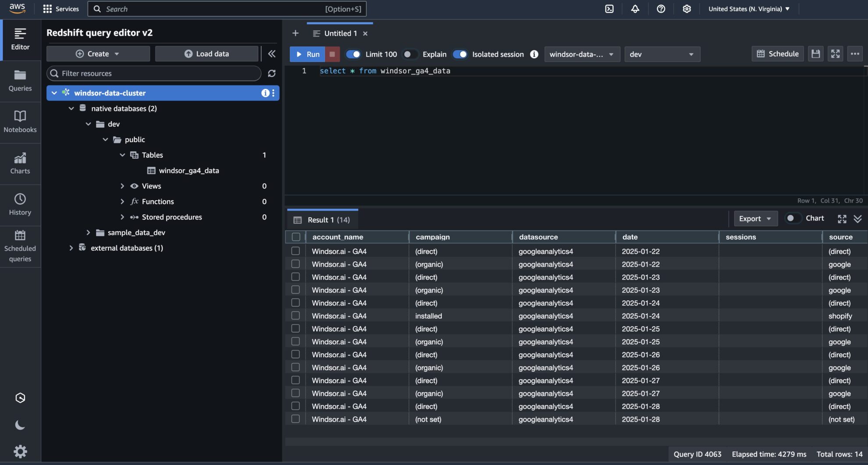Open the Editor view in sidebar
The image size is (868, 465).
click(x=20, y=39)
